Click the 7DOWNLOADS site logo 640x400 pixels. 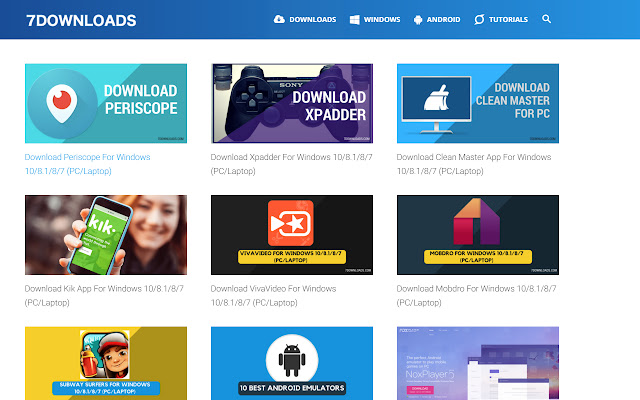81,20
